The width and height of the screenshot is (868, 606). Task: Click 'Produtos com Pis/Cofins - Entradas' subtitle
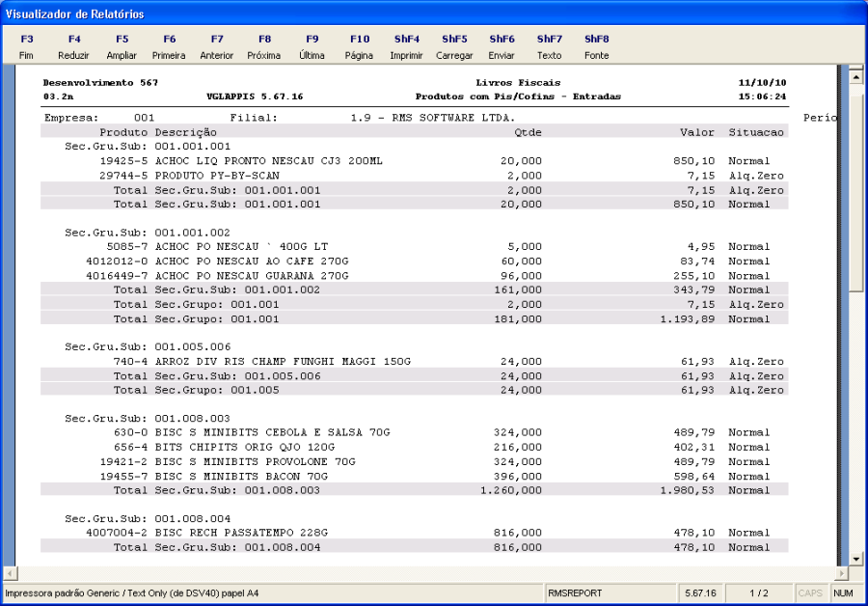[518, 96]
